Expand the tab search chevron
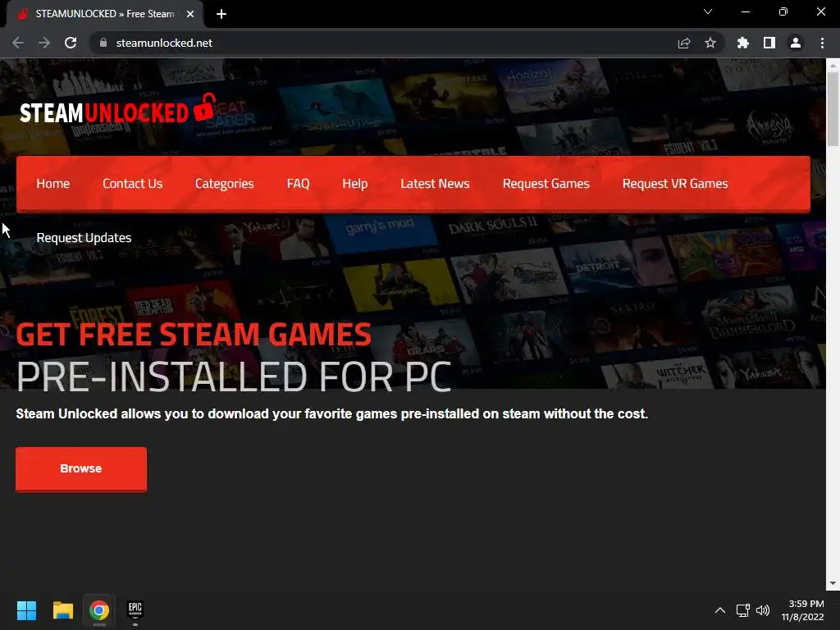 point(708,11)
